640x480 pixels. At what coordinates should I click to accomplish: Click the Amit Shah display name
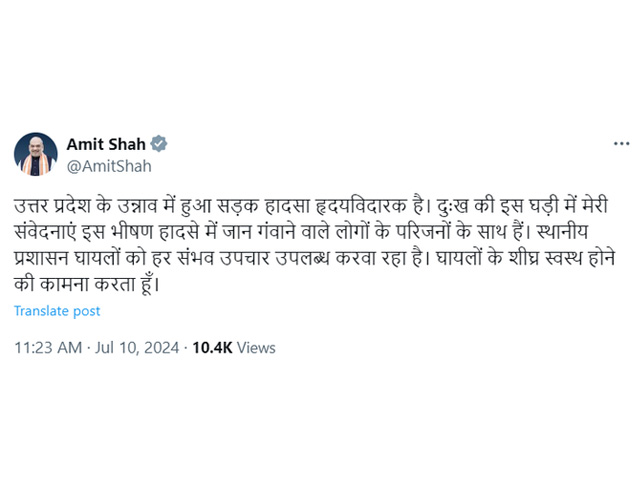coord(106,144)
